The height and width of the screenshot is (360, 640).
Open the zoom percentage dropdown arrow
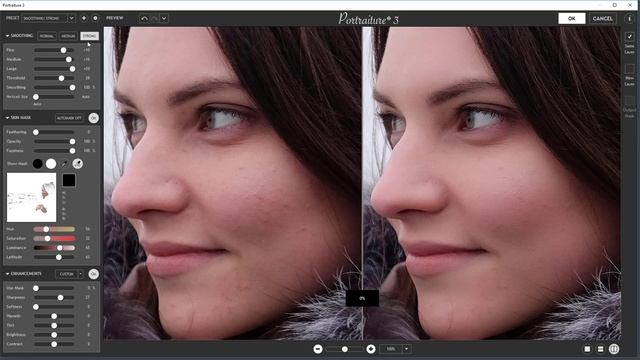click(x=406, y=349)
